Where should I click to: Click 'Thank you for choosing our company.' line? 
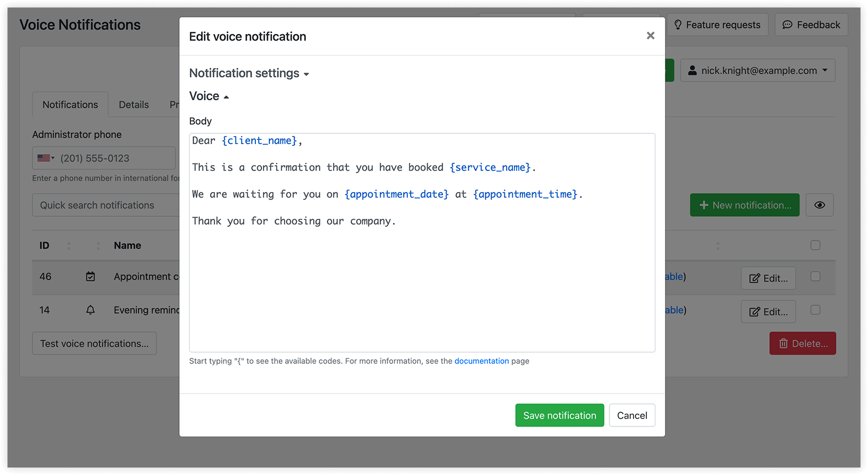294,221
